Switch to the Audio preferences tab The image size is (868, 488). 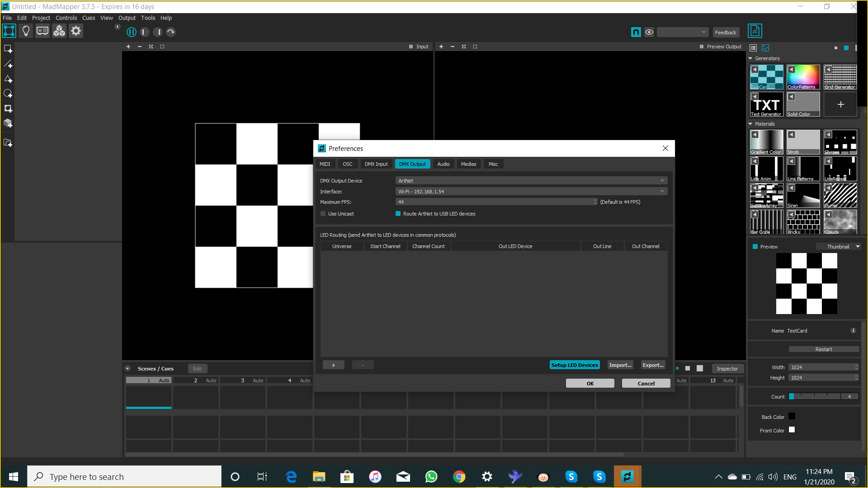pos(443,164)
